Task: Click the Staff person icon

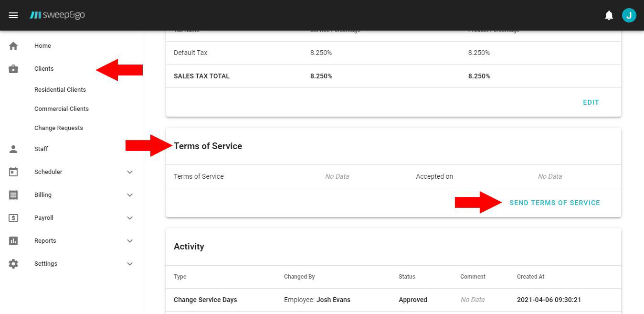Action: click(x=13, y=149)
